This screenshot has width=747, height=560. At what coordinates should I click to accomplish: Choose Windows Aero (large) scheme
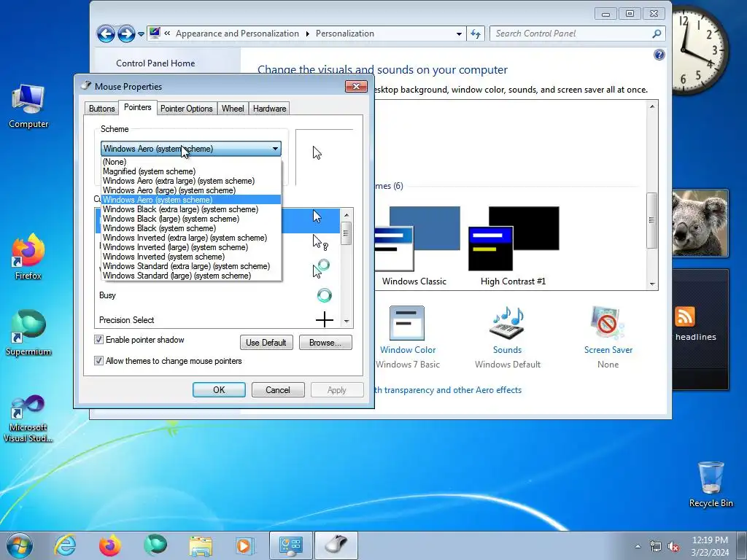pyautogui.click(x=191, y=190)
